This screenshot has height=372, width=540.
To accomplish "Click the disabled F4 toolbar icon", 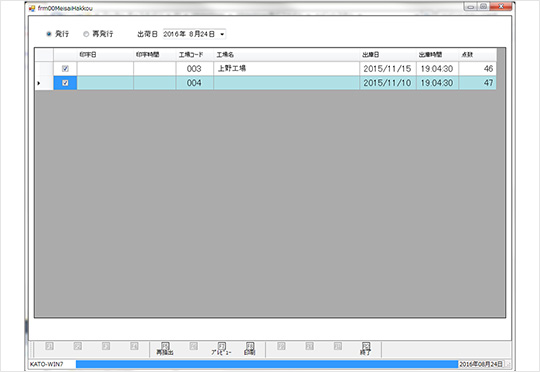I will 134,346.
